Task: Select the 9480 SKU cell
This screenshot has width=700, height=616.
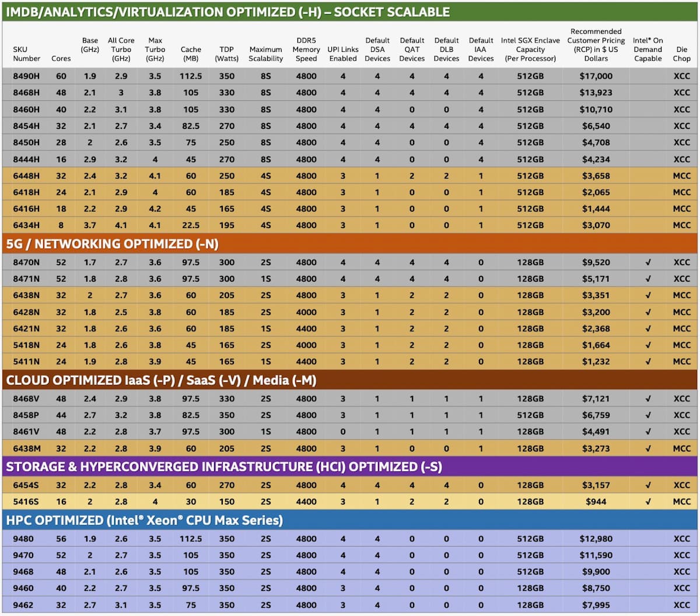Action: (x=23, y=539)
